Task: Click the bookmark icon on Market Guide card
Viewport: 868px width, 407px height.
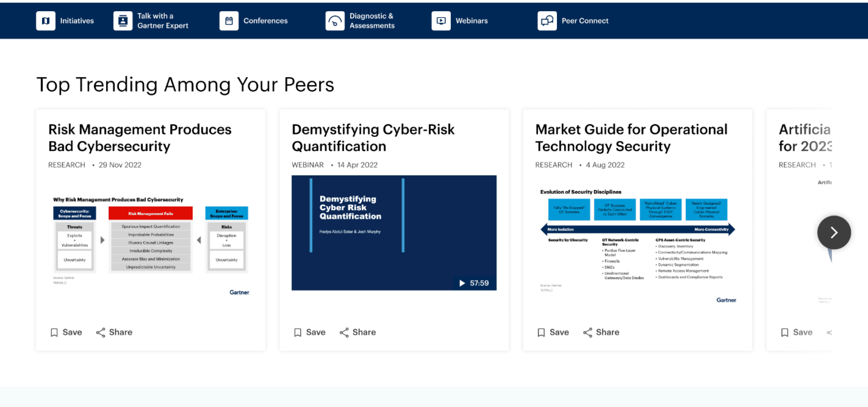Action: click(541, 332)
